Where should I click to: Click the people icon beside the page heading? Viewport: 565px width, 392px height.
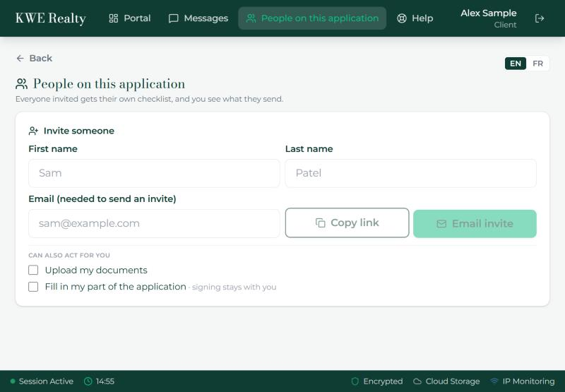[x=22, y=84]
